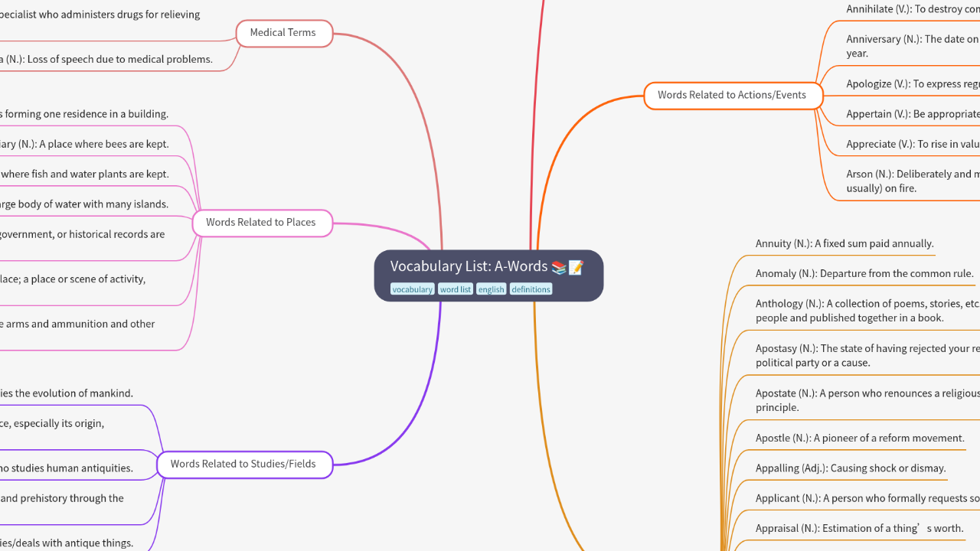Select 'Appraisal (N.): Estimation of a thing's worth.'
This screenshot has height=551, width=980.
859,528
